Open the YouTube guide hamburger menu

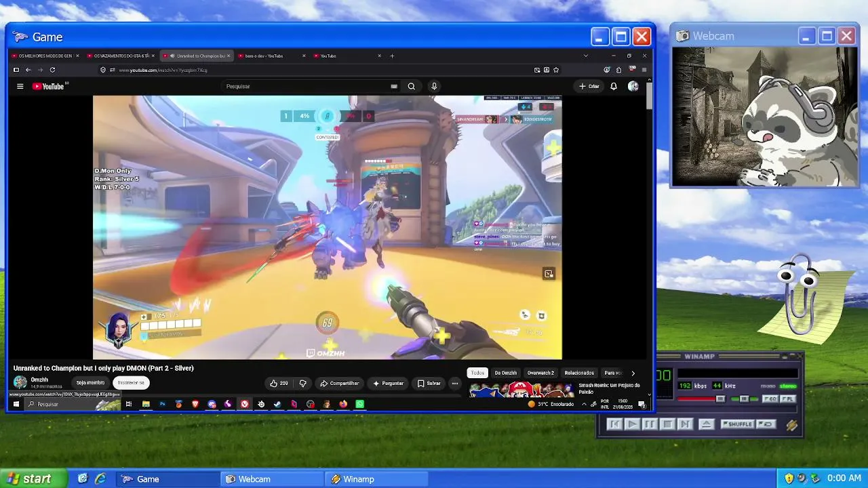[x=20, y=86]
